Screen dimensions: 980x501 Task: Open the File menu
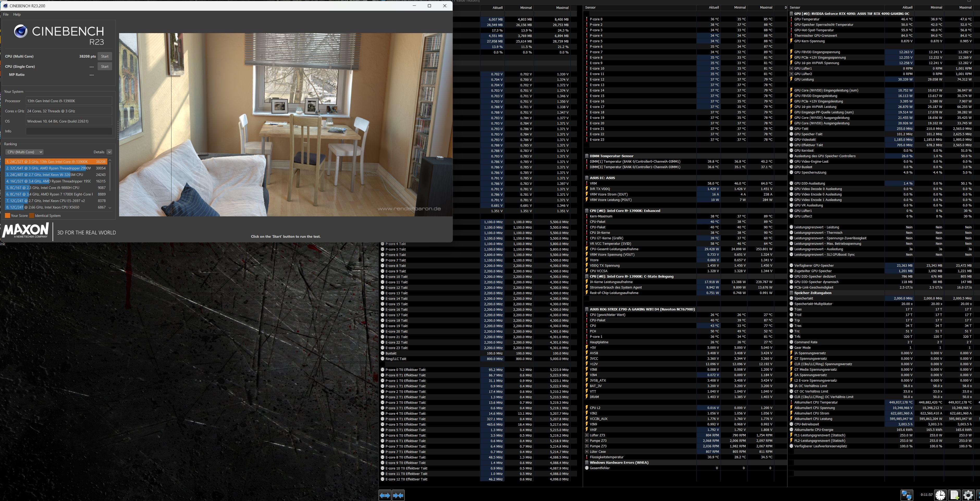pyautogui.click(x=6, y=14)
